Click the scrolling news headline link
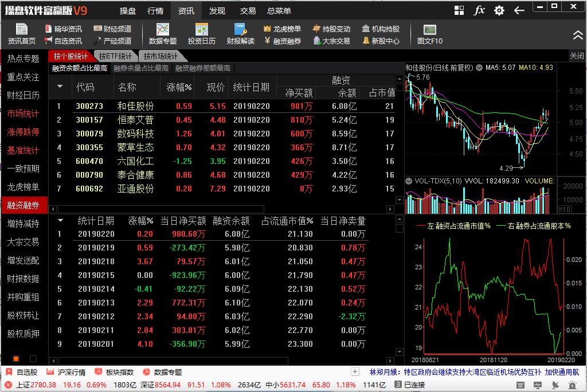587x392 pixels. click(x=474, y=372)
